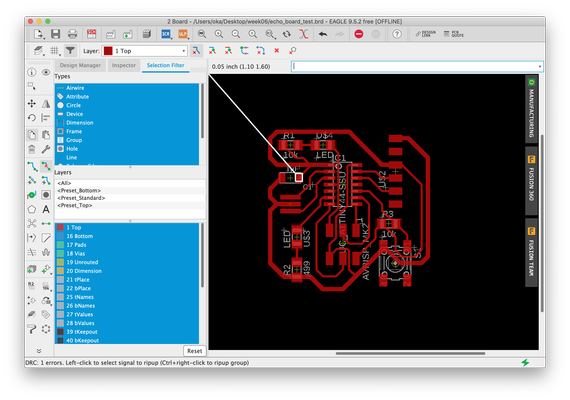Click 18 Vias layer color swatch
The height and width of the screenshot is (400, 570).
[60, 253]
